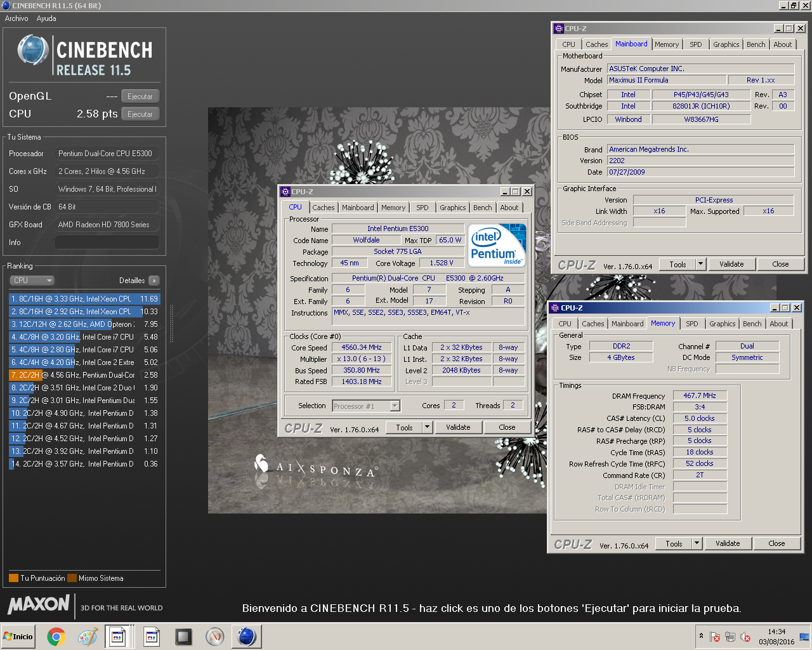Click the brown Mismo Sistema legend swatch
This screenshot has width=812, height=650.
pyautogui.click(x=72, y=578)
